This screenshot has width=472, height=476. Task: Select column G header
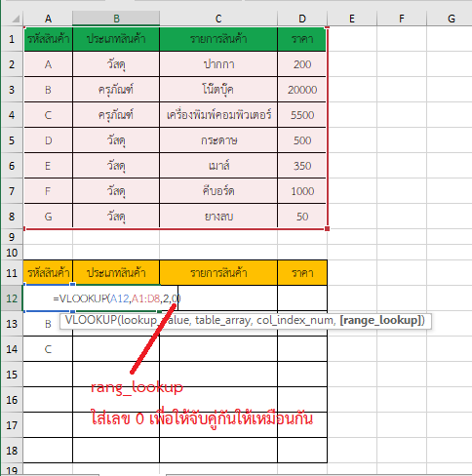pos(451,19)
